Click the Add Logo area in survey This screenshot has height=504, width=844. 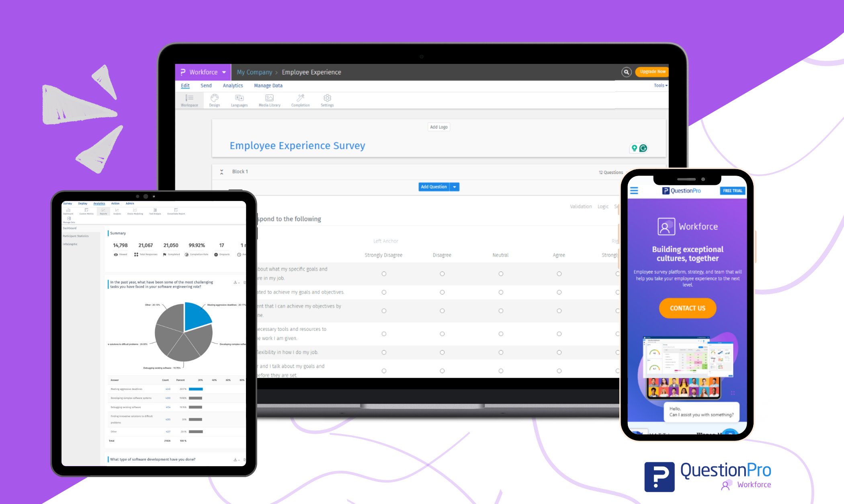click(438, 127)
